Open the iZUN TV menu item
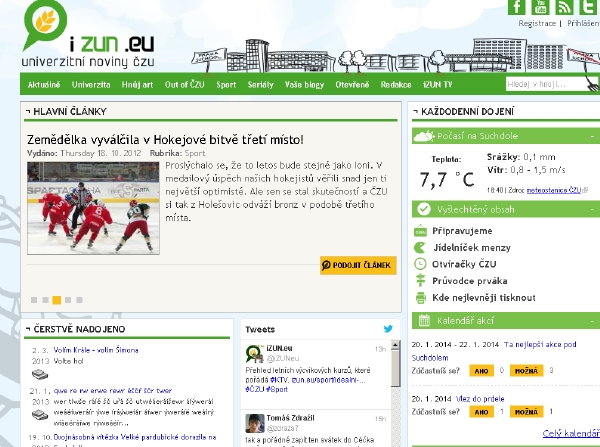This screenshot has height=447, width=600. 437,85
